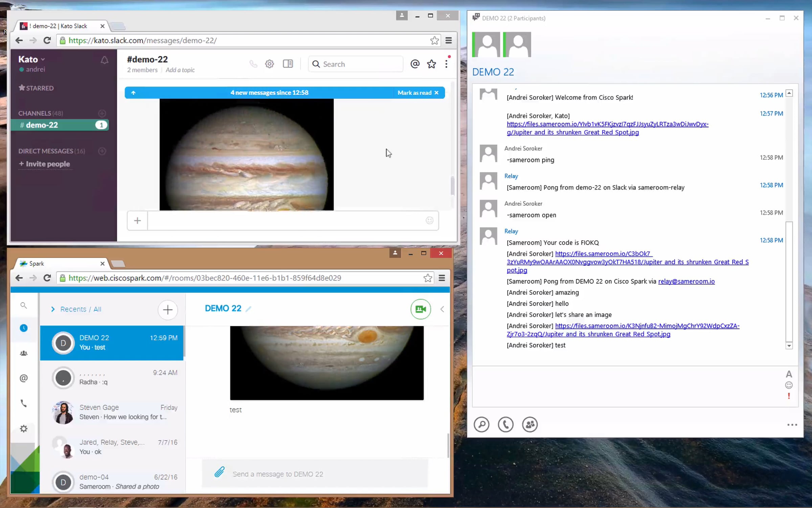The height and width of the screenshot is (508, 812).
Task: Toggle the Slack channel details pane icon
Action: pos(288,64)
